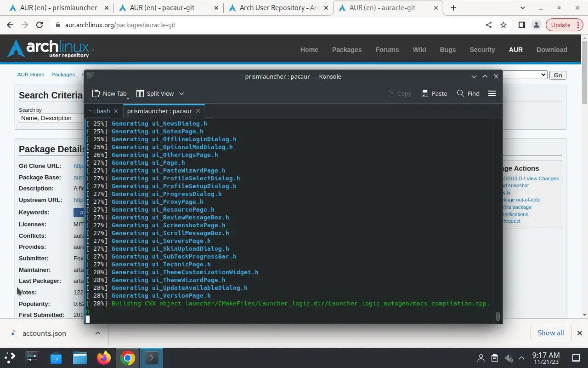Click the Konsole keep-below window chevron
Screen dimensions: 588x368
coord(474,76)
